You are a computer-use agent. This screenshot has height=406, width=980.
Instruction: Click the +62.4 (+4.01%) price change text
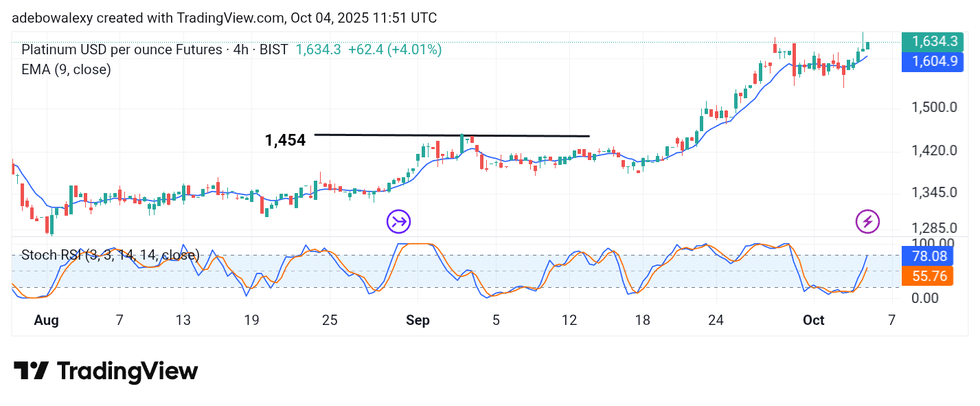click(x=395, y=49)
